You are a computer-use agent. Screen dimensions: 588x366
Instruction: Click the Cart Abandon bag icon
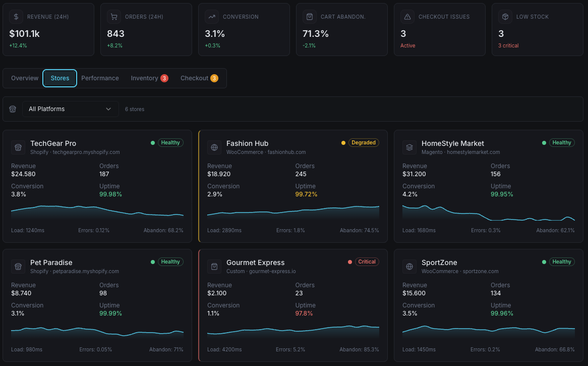310,17
